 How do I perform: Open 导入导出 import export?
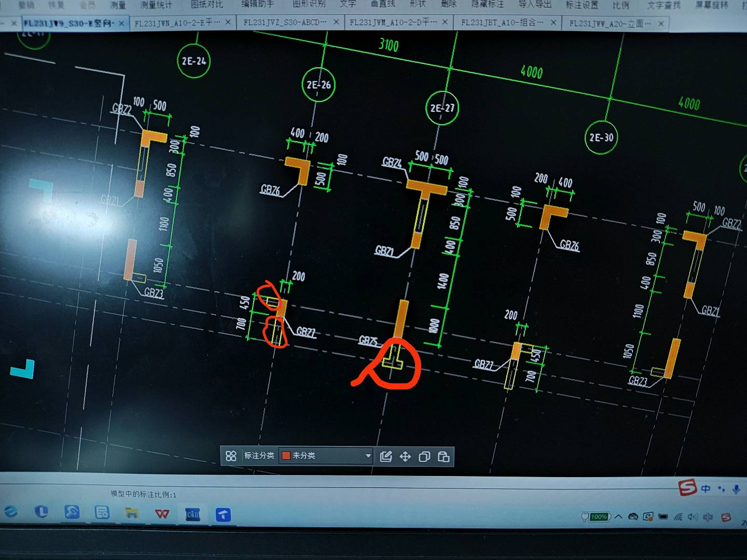coord(535,4)
